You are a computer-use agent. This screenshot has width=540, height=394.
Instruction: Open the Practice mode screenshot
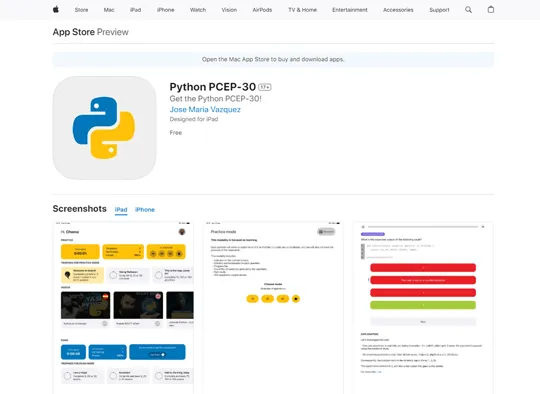[x=273, y=308]
